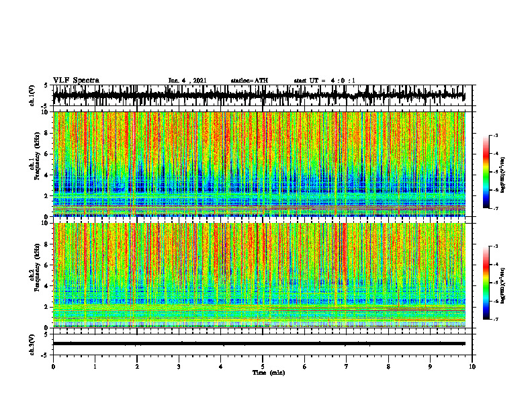This screenshot has width=532, height=411.
Task: Click the ch.2 spectrogram color bar
Action: [486, 283]
